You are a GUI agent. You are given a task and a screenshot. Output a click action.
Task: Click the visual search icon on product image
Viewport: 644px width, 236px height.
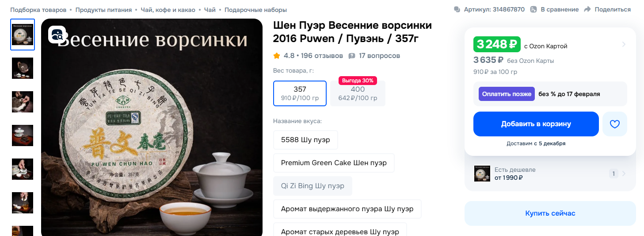[x=57, y=35]
